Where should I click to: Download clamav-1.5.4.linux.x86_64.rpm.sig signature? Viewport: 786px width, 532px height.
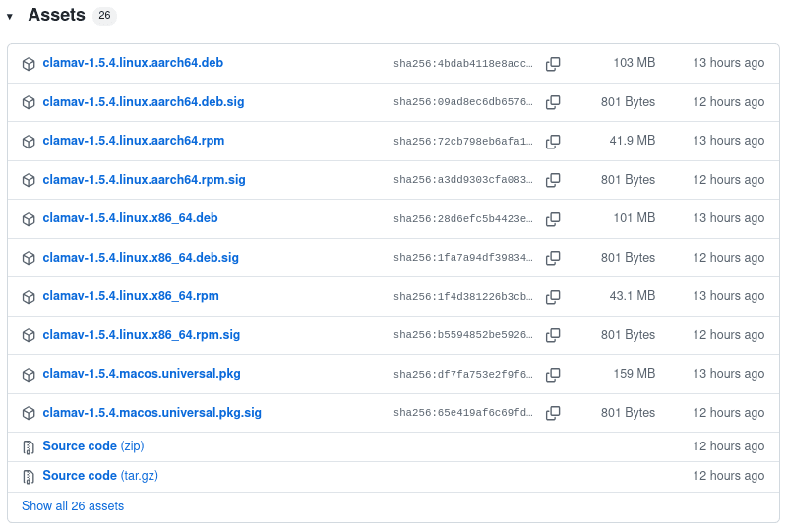click(x=142, y=334)
